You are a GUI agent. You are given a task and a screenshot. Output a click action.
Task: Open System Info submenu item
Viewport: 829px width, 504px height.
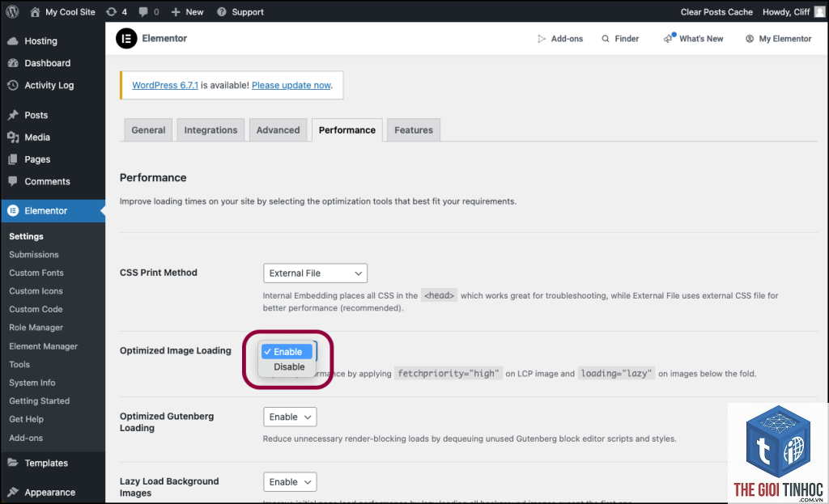[x=32, y=383]
